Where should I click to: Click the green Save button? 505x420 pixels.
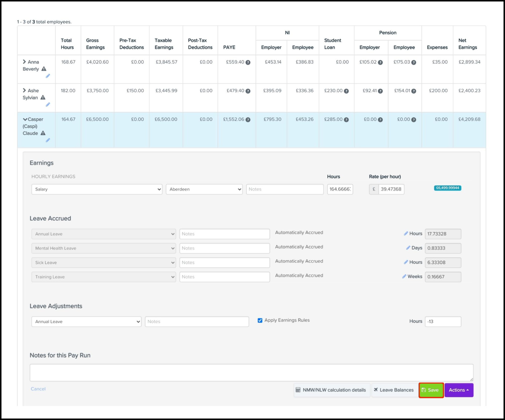[431, 390]
